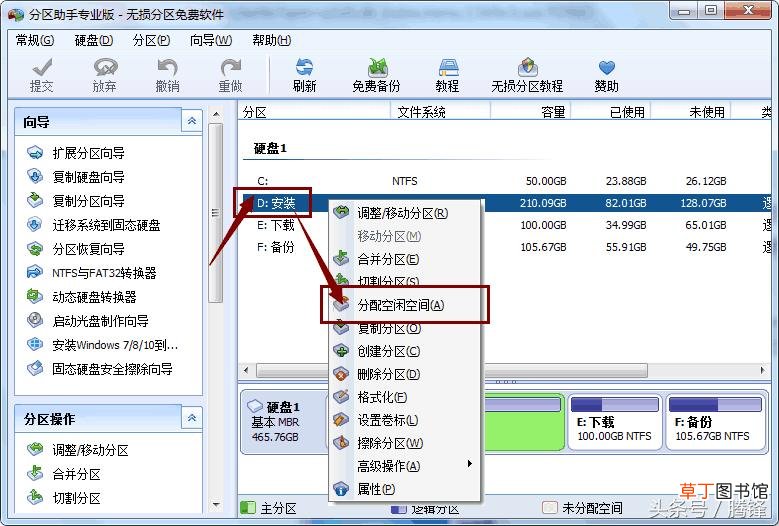
Task: Click the 撤销 (undo) toolbar icon
Action: click(167, 68)
